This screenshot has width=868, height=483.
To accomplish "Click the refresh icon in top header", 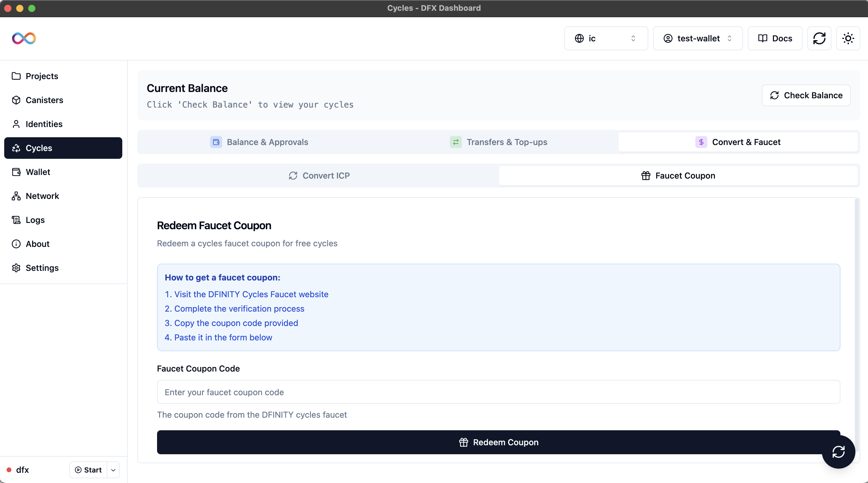I will tap(819, 38).
